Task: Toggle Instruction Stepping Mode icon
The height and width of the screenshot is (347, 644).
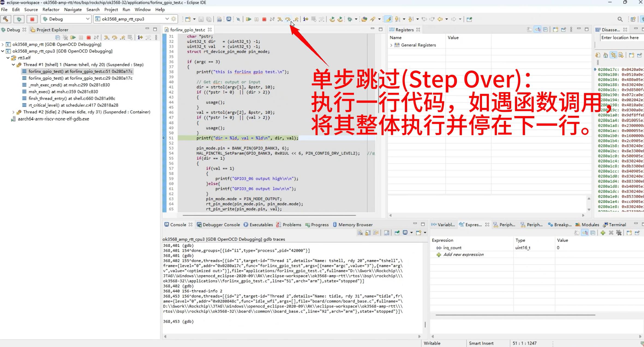Action: (x=305, y=19)
